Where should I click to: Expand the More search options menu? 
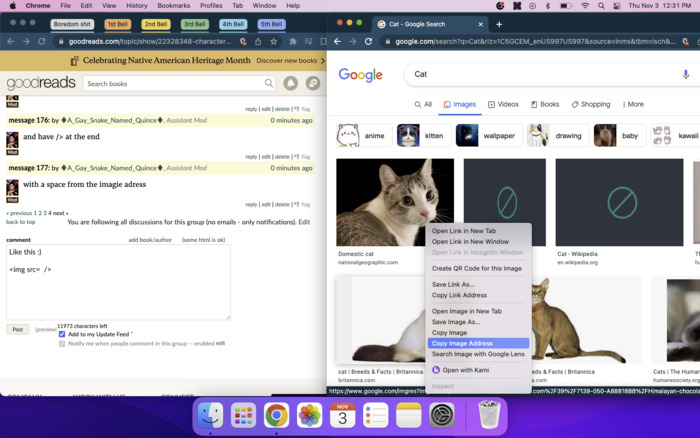point(631,104)
